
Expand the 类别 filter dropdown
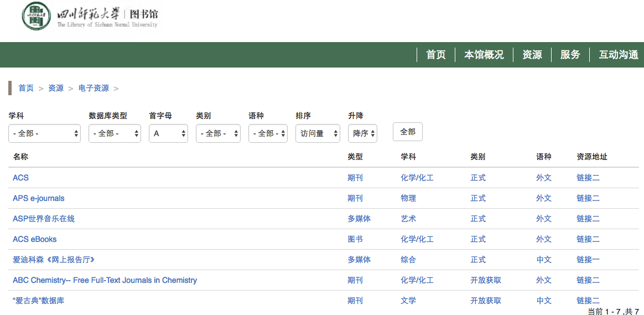point(218,133)
